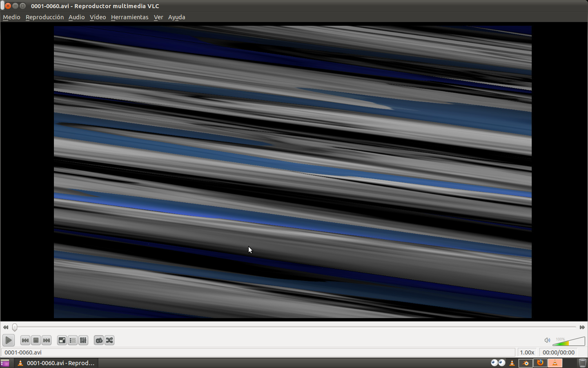This screenshot has width=588, height=368.
Task: Toggle random shuffle playback
Action: pos(109,340)
